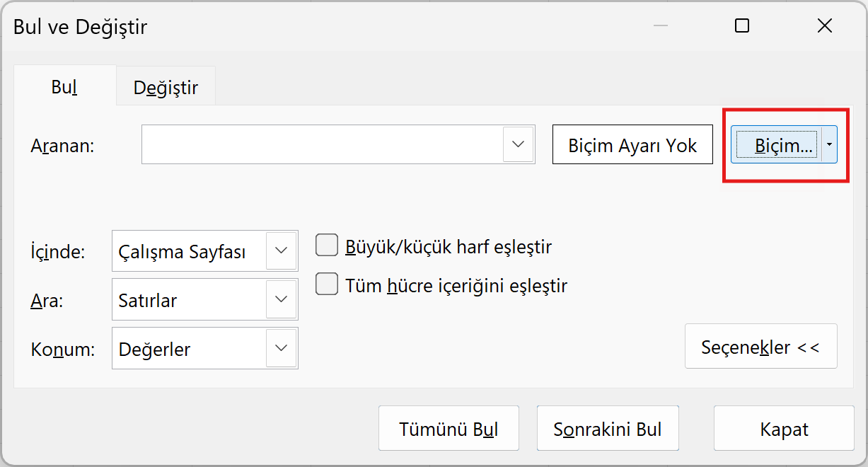Open the İçinde dropdown showing Çalışma Sayfası
868x467 pixels.
click(x=281, y=251)
